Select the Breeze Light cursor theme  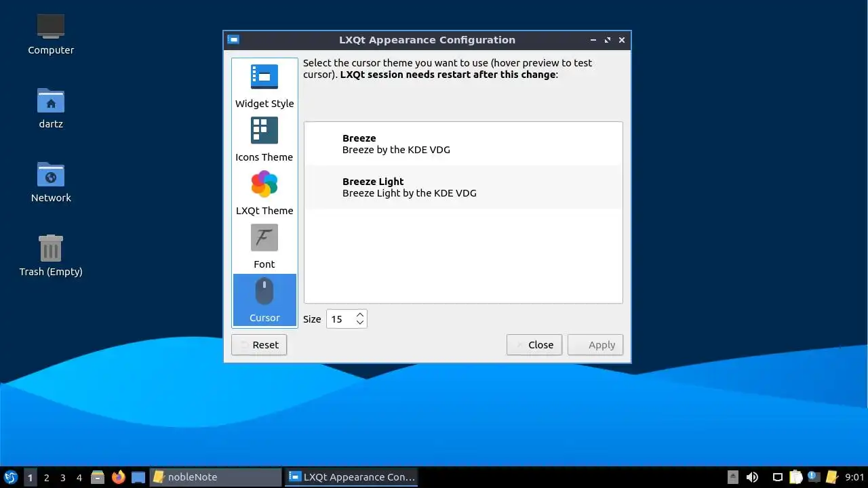[463, 187]
